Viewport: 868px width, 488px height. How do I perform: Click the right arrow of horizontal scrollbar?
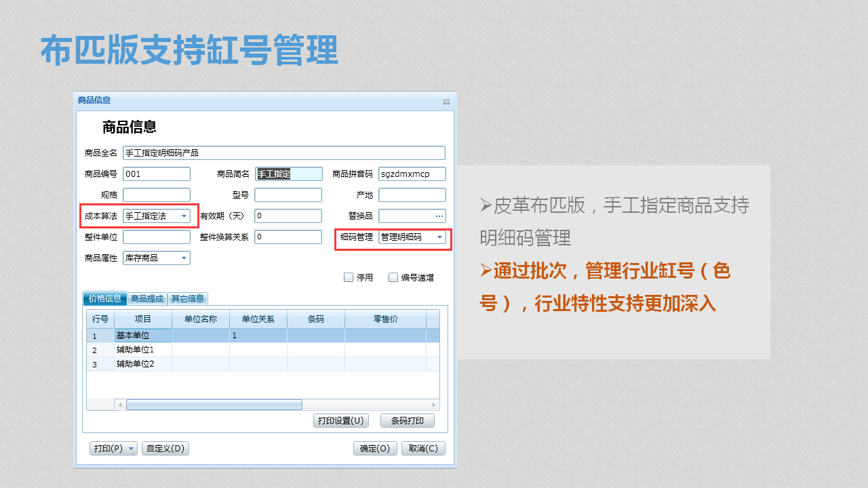click(433, 405)
